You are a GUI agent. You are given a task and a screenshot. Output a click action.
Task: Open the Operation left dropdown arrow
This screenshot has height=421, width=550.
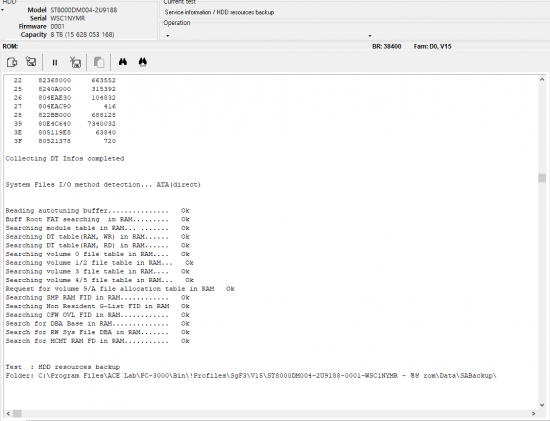pyautogui.click(x=167, y=36)
